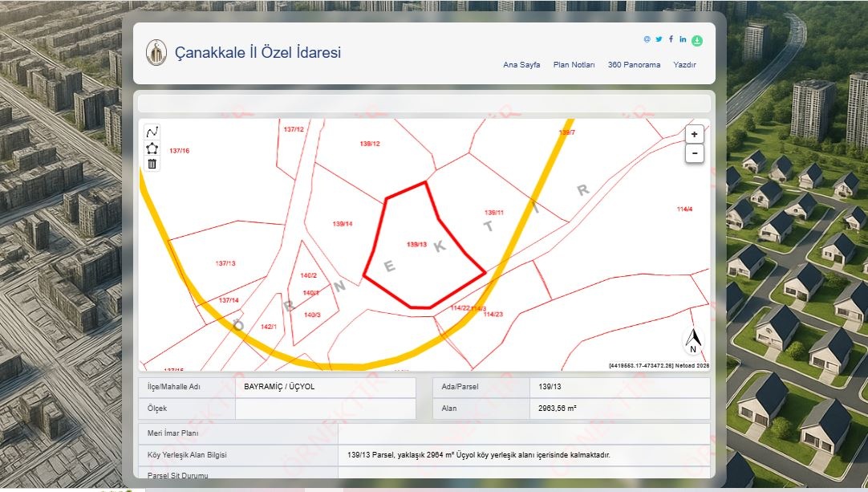The height and width of the screenshot is (492, 868).
Task: Click the green download icon
Action: coord(697,40)
